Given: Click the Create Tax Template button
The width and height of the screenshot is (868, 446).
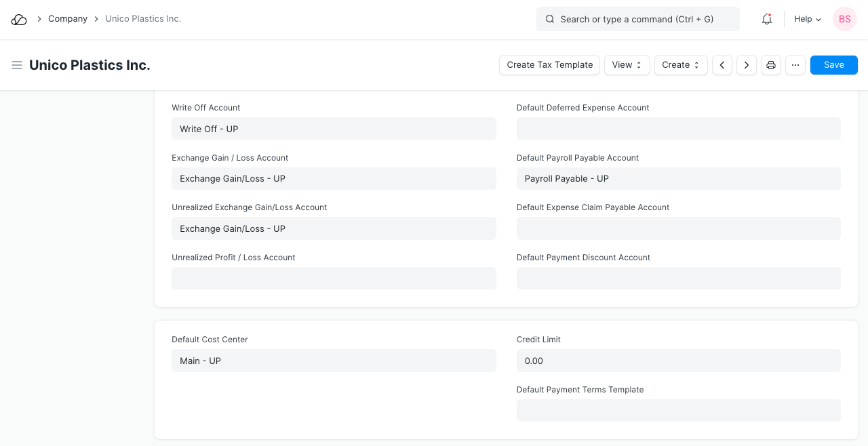Looking at the screenshot, I should pyautogui.click(x=549, y=65).
